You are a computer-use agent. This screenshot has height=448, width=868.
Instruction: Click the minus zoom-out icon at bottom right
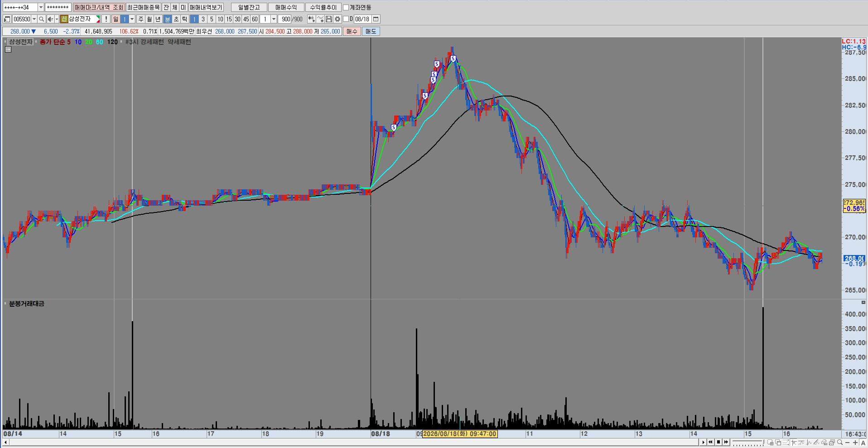(848, 443)
